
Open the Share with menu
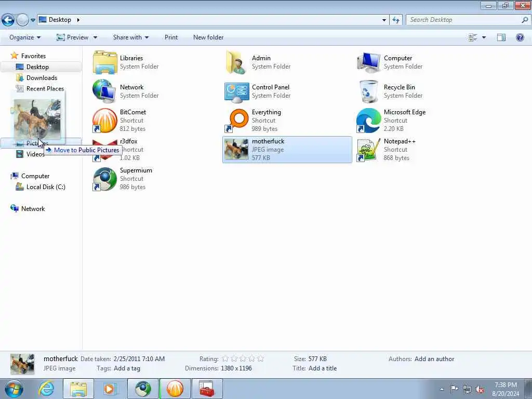(131, 37)
